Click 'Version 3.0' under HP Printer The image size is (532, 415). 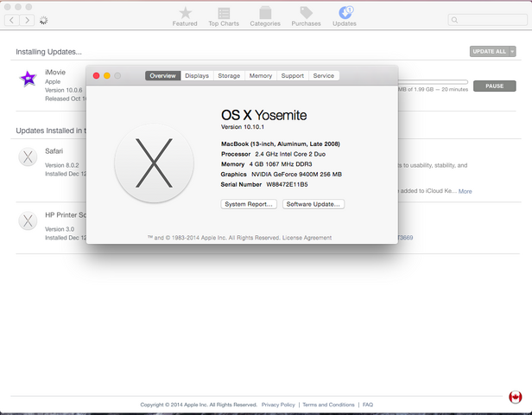pyautogui.click(x=60, y=229)
